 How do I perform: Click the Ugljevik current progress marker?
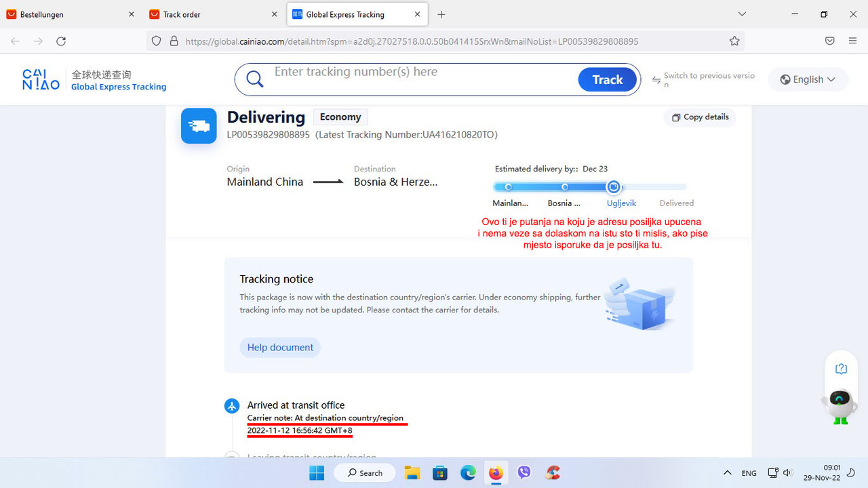[x=614, y=187]
